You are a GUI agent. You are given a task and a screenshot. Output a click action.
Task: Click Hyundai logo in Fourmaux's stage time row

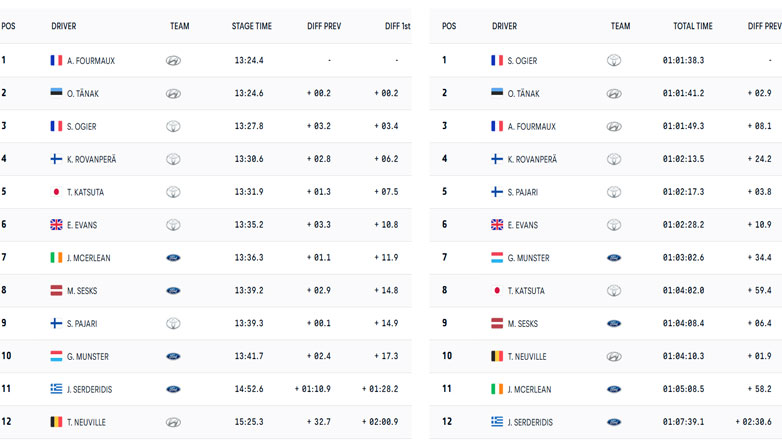click(x=173, y=61)
